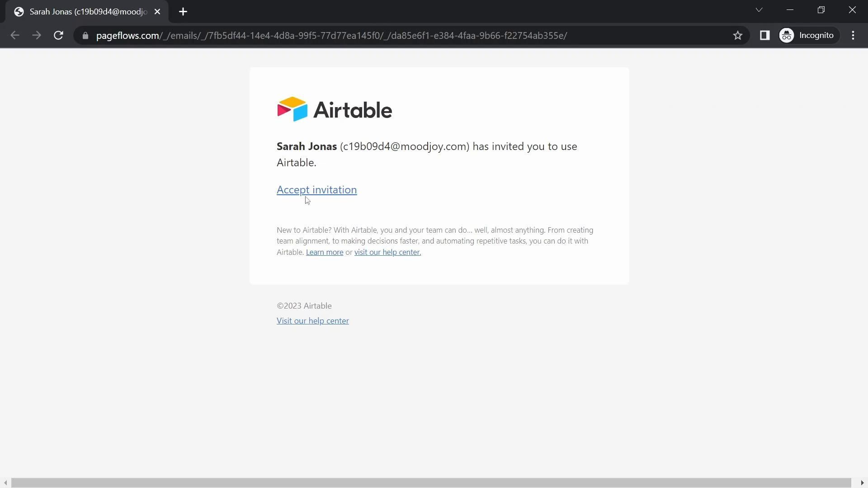Image resolution: width=868 pixels, height=488 pixels.
Task: Click the forward navigation arrow
Action: pyautogui.click(x=37, y=35)
